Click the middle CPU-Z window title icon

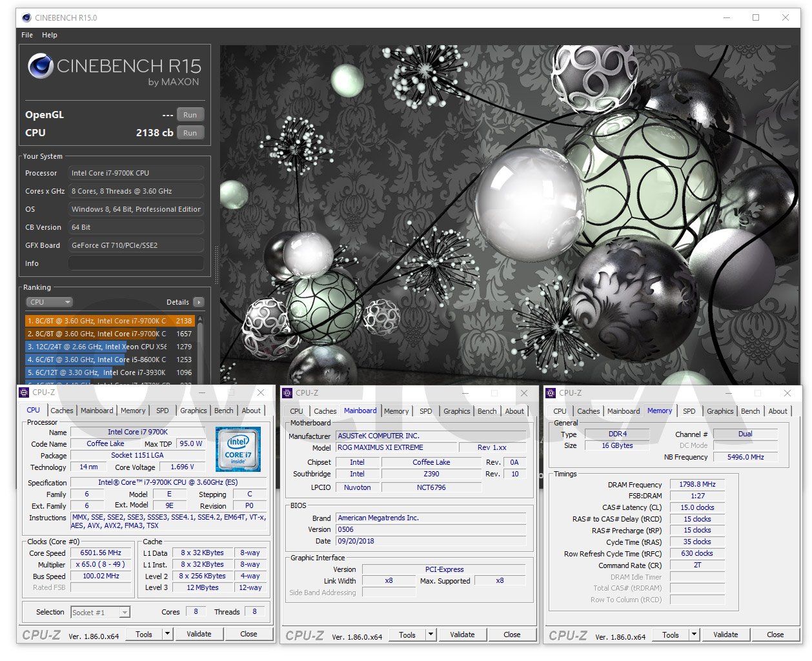tap(287, 393)
